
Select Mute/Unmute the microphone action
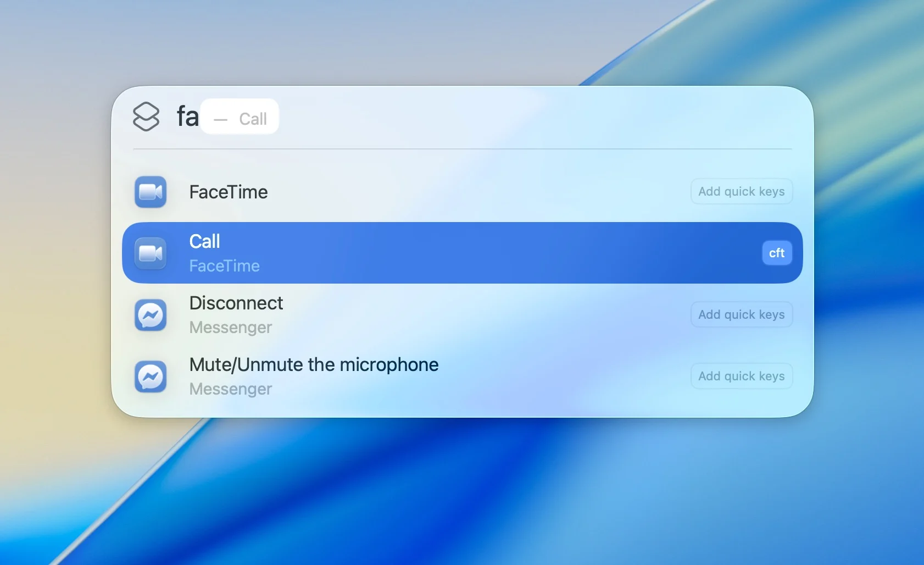tap(462, 376)
